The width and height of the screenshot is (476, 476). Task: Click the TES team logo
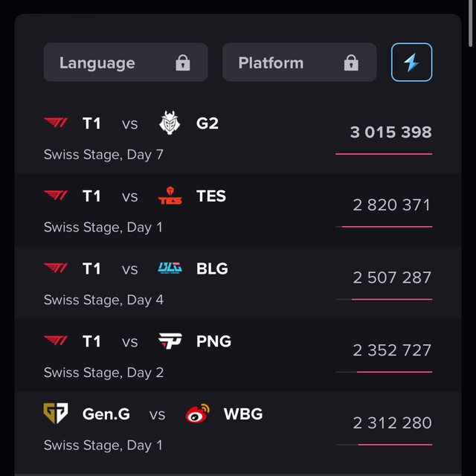point(170,196)
